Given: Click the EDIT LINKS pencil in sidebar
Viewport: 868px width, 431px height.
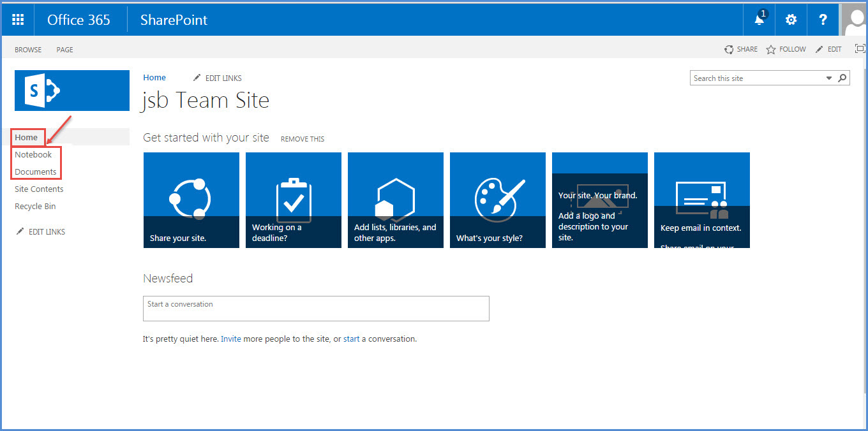Looking at the screenshot, I should (40, 231).
